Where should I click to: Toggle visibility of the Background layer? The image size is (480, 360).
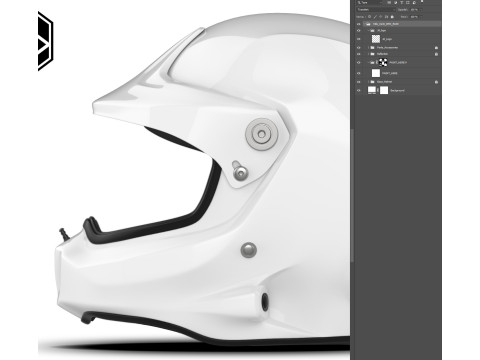359,90
